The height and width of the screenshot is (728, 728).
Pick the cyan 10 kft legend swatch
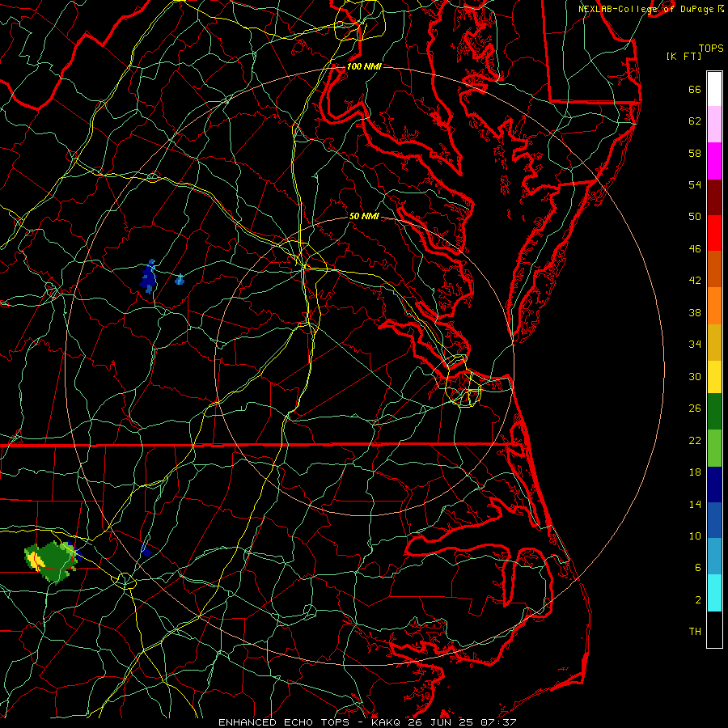[714, 593]
